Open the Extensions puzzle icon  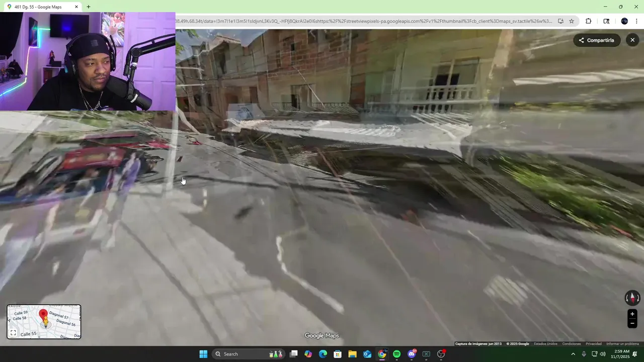(589, 21)
